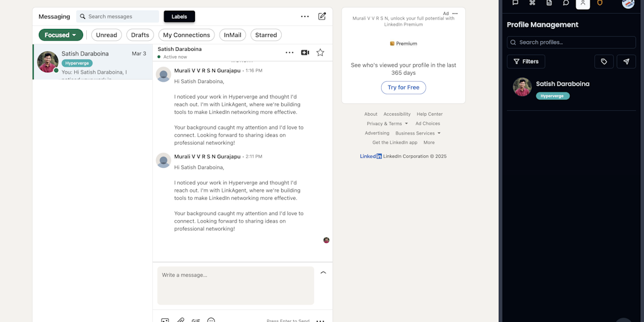Click the orange shield icon in the sidebar
Viewport: 644px width, 322px height.
click(599, 3)
